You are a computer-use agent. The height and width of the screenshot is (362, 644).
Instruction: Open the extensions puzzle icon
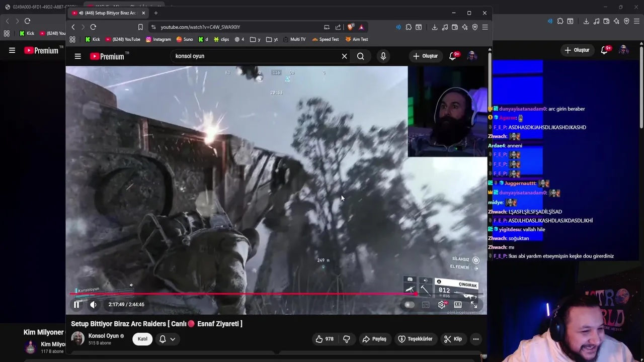409,27
